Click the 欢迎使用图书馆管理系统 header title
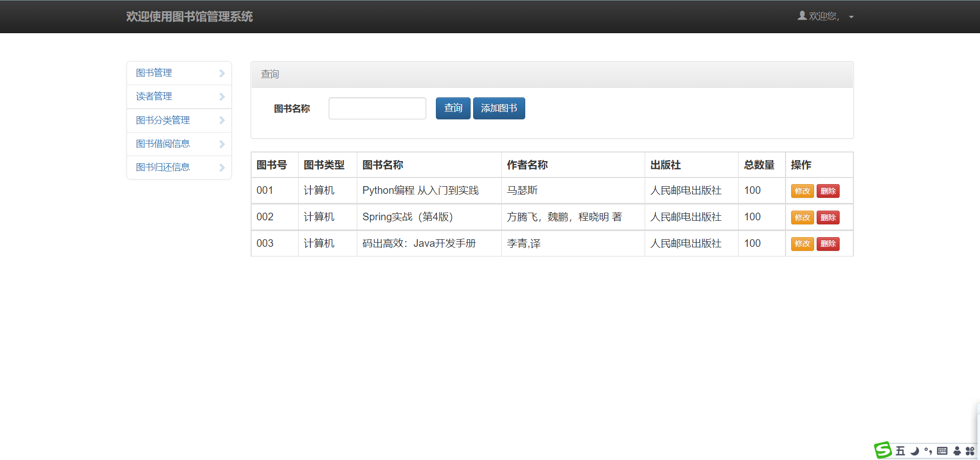980x460 pixels. (x=189, y=16)
